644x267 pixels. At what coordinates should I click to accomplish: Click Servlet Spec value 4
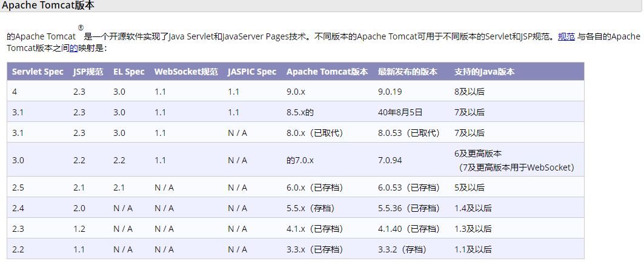[15, 92]
